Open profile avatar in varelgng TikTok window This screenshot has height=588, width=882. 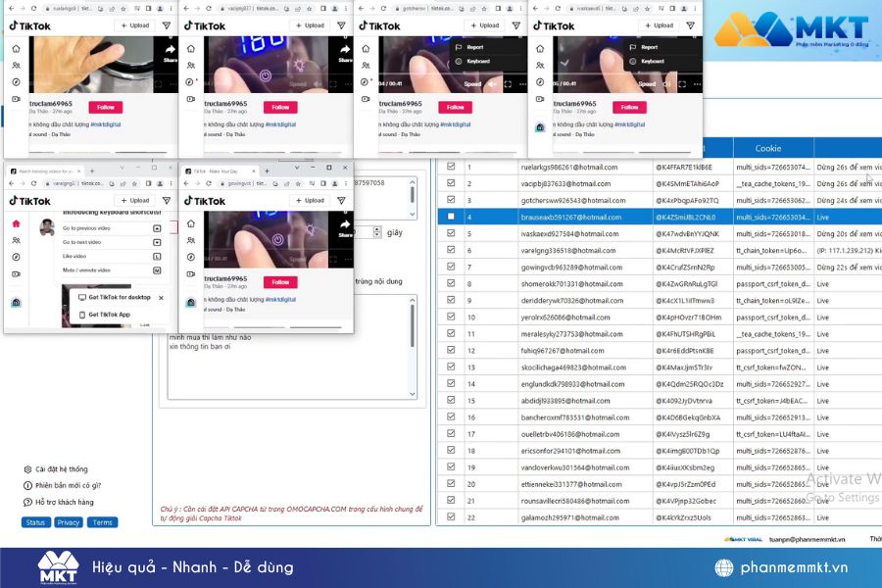click(47, 226)
